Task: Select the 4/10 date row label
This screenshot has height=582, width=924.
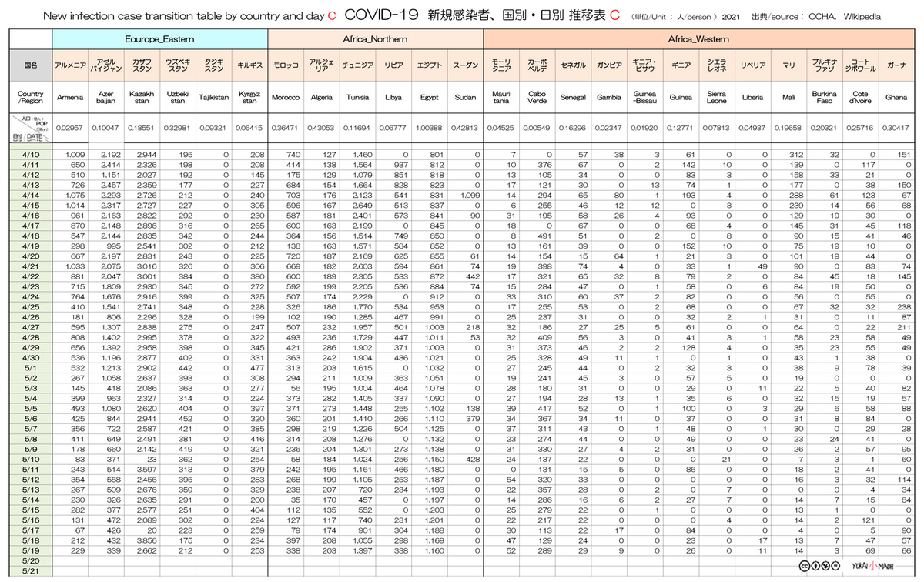Action: click(x=31, y=155)
